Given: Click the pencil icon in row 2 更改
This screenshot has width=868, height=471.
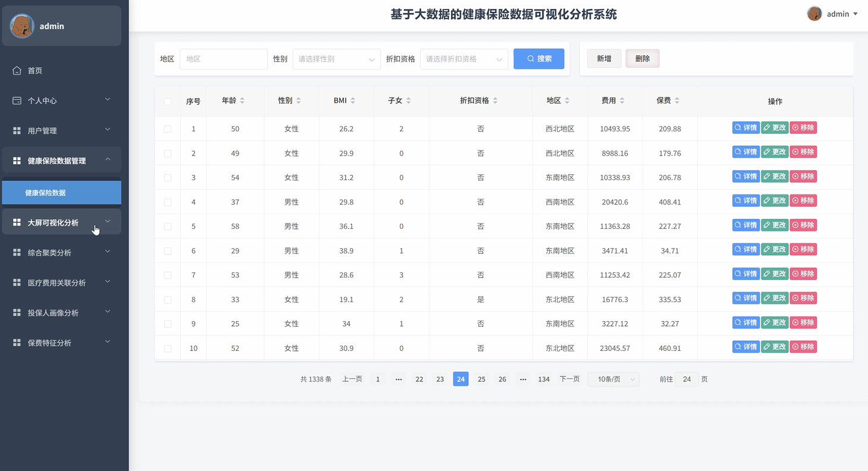Looking at the screenshot, I should (x=767, y=152).
